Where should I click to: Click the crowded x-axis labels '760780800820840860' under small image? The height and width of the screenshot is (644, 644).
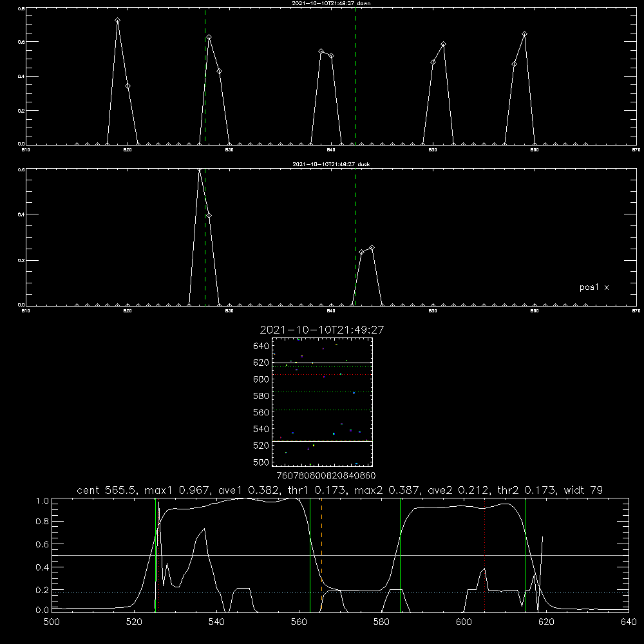click(x=326, y=475)
